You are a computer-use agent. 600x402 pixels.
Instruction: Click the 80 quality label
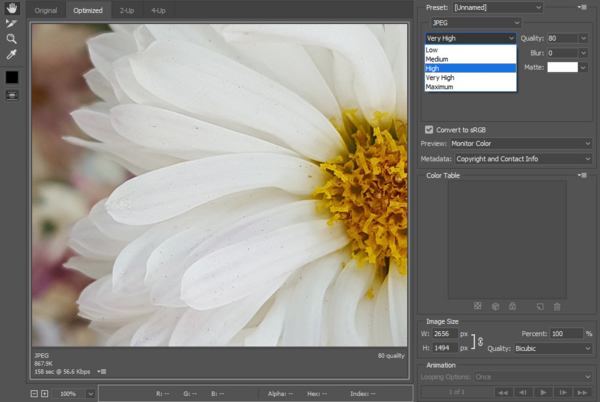(x=391, y=355)
